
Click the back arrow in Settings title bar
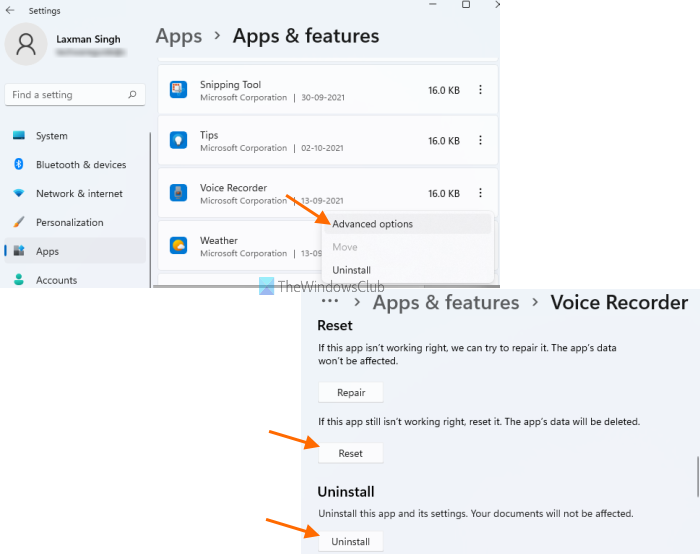[x=10, y=10]
